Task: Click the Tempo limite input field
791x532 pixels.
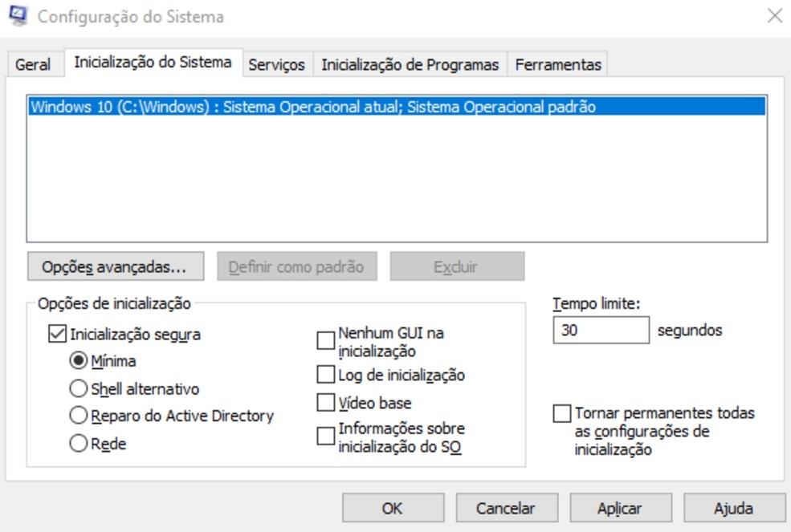Action: (601, 331)
